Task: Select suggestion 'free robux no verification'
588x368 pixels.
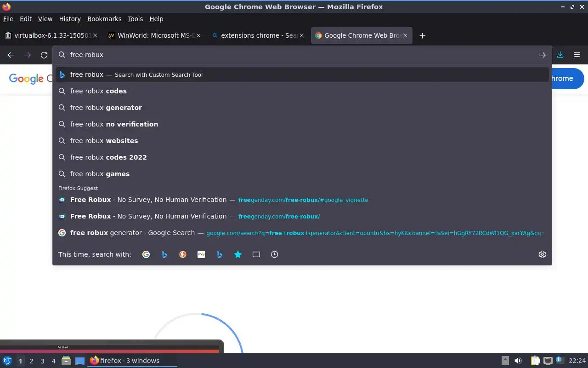Action: coord(302,124)
